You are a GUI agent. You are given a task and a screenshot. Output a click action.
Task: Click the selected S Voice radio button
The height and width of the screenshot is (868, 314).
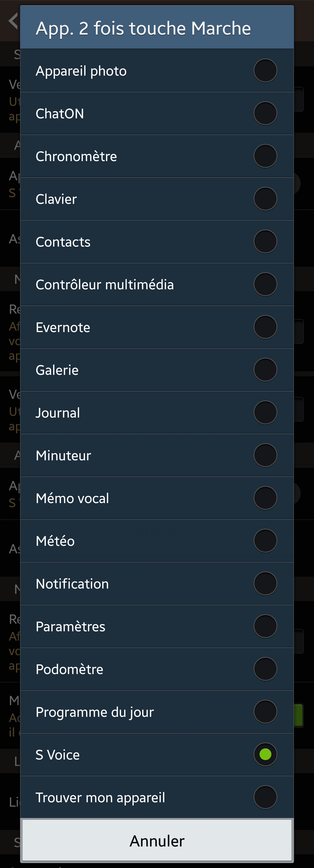click(265, 754)
